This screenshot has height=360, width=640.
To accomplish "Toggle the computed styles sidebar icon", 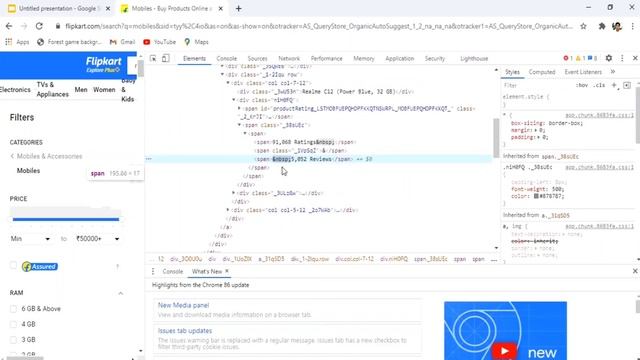I will point(627,85).
